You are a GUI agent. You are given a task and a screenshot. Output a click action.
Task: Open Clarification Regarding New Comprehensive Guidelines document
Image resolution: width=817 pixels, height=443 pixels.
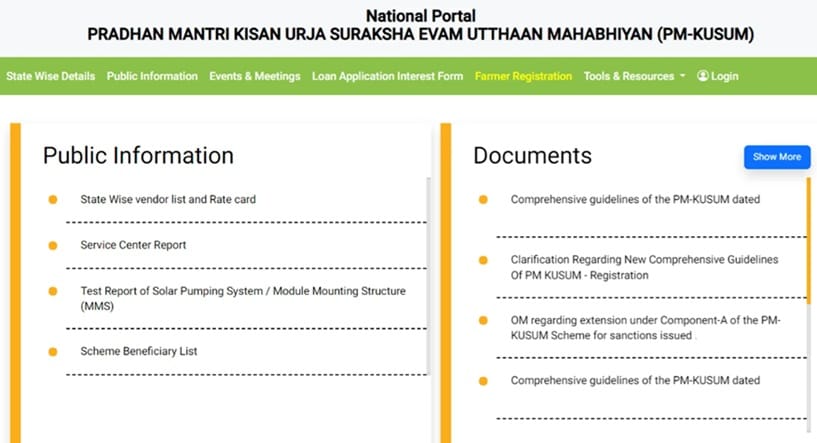click(x=645, y=267)
